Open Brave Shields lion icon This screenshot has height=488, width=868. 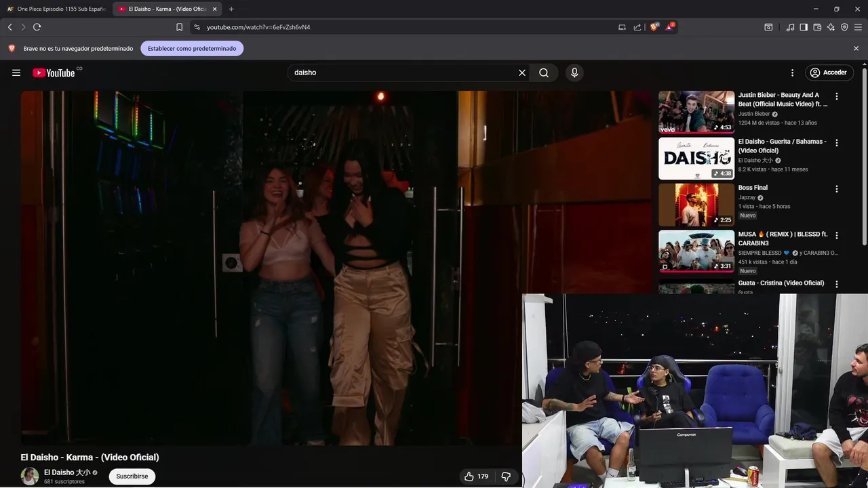654,27
